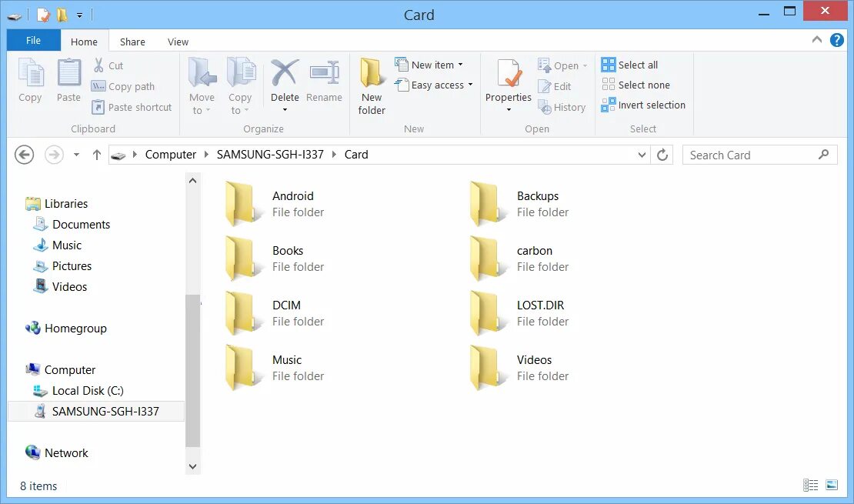Go back with the back arrow
Image resolution: width=854 pixels, height=504 pixels.
(x=24, y=155)
